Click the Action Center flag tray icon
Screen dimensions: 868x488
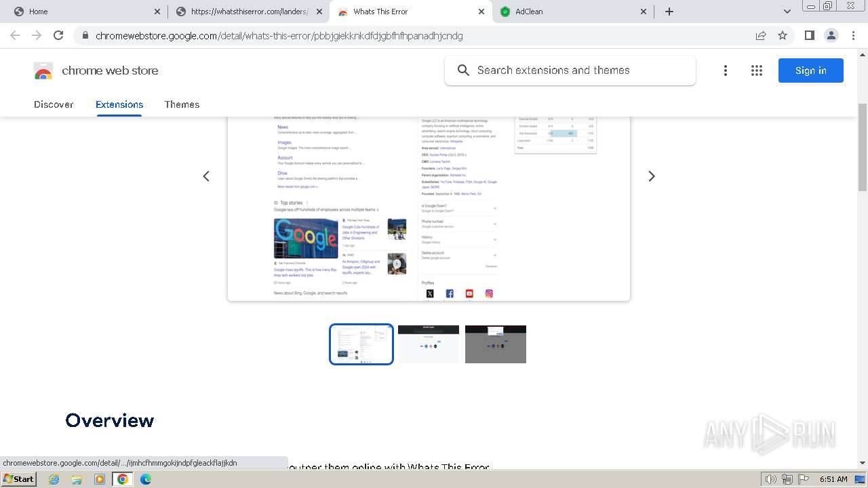coord(804,479)
